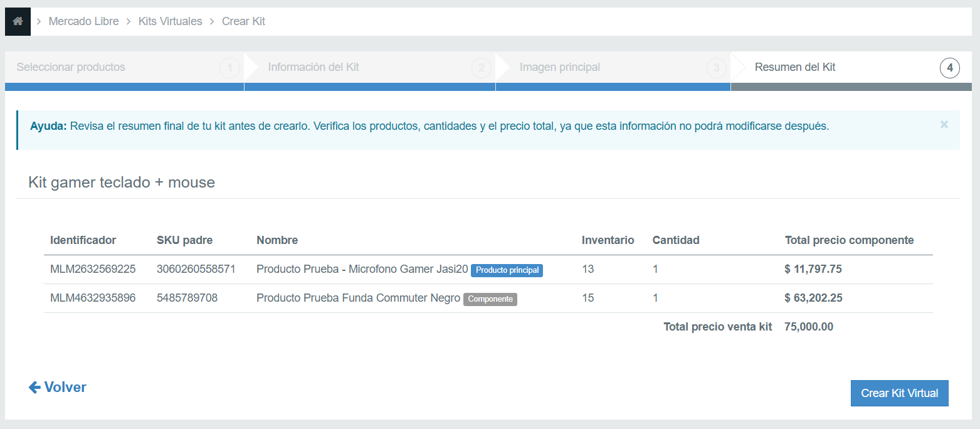Click step 2 circle number badge
Image resolution: width=980 pixels, height=429 pixels.
click(481, 68)
